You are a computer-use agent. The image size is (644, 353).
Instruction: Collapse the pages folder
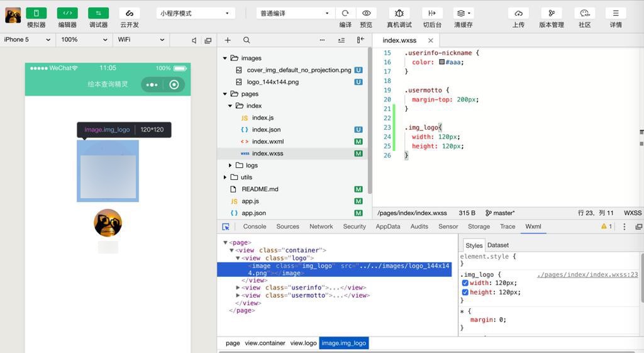coord(225,94)
